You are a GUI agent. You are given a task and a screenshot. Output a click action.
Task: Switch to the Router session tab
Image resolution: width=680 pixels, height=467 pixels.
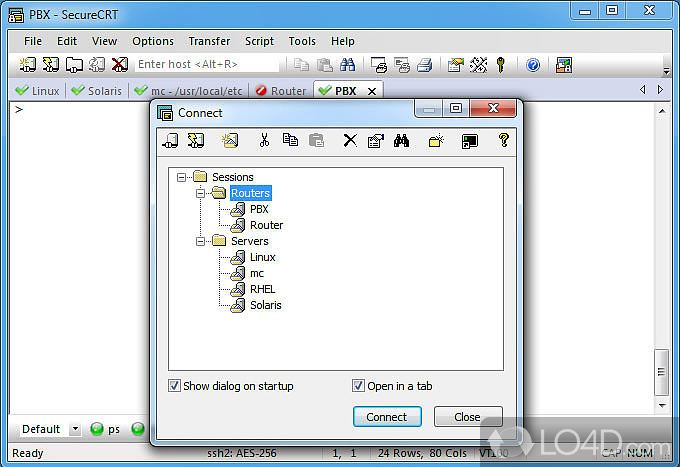point(281,91)
